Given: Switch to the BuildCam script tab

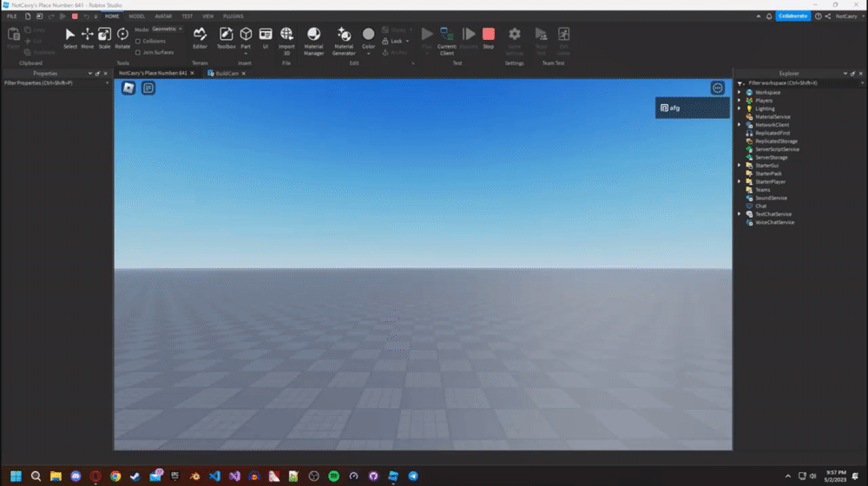Looking at the screenshot, I should coord(227,73).
